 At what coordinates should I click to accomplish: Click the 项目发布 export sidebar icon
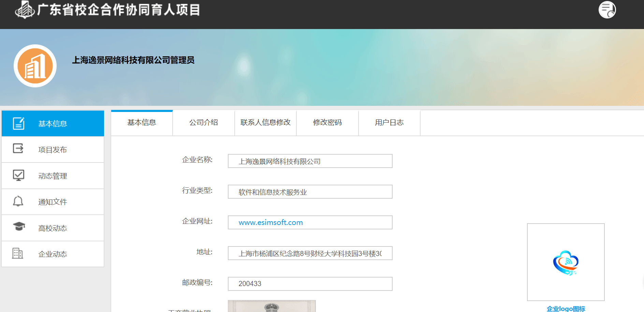pyautogui.click(x=18, y=148)
